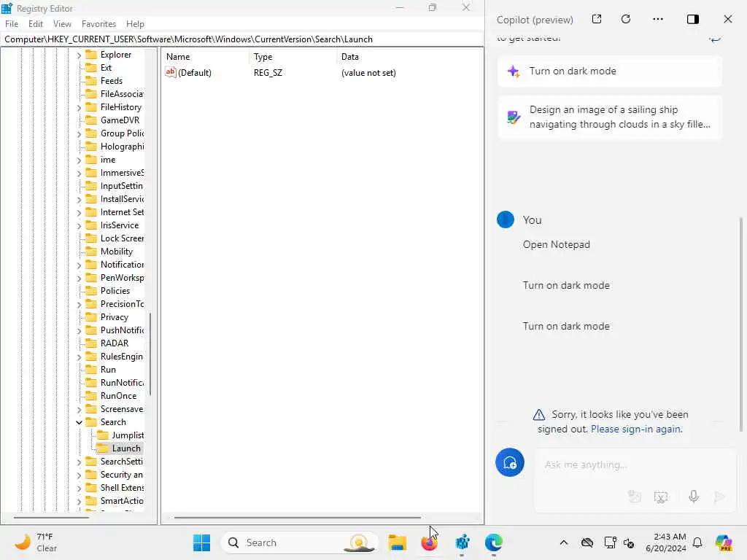Open Microsoft Edge from the taskbar

tap(494, 542)
